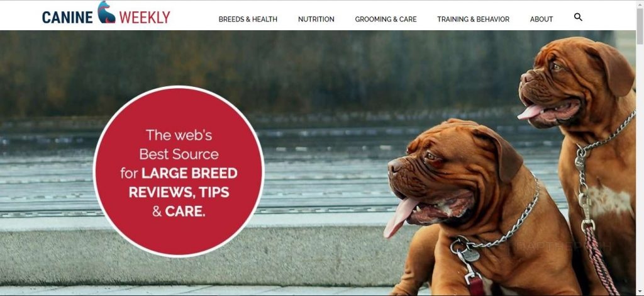The height and width of the screenshot is (296, 644).
Task: Open Grooming & Care menu item
Action: click(x=386, y=19)
